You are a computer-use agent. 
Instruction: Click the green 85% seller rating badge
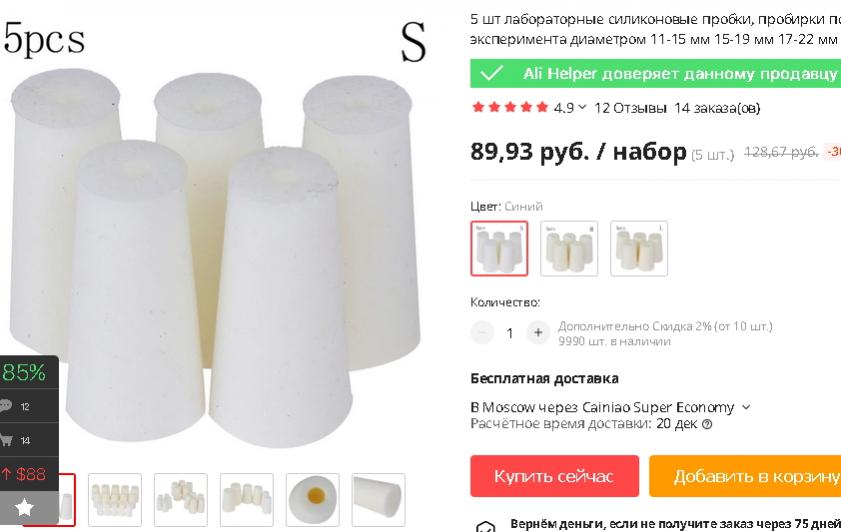pos(24,372)
